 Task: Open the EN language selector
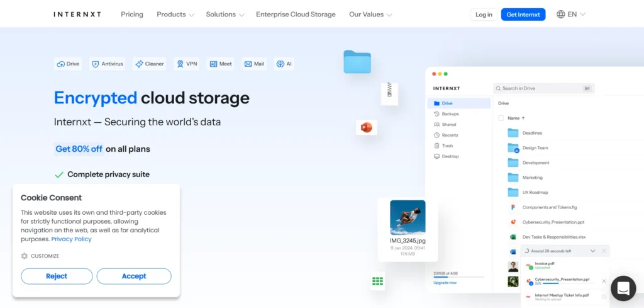pos(571,14)
